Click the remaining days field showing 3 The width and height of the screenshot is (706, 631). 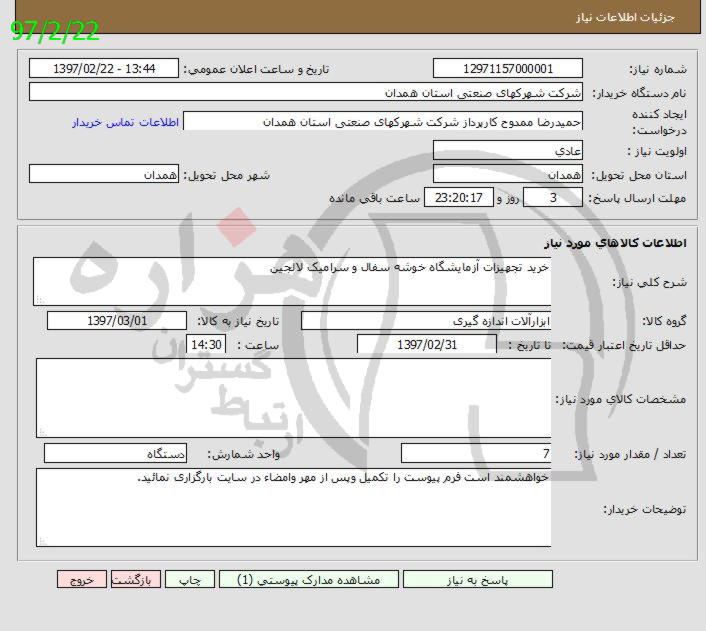pos(552,198)
